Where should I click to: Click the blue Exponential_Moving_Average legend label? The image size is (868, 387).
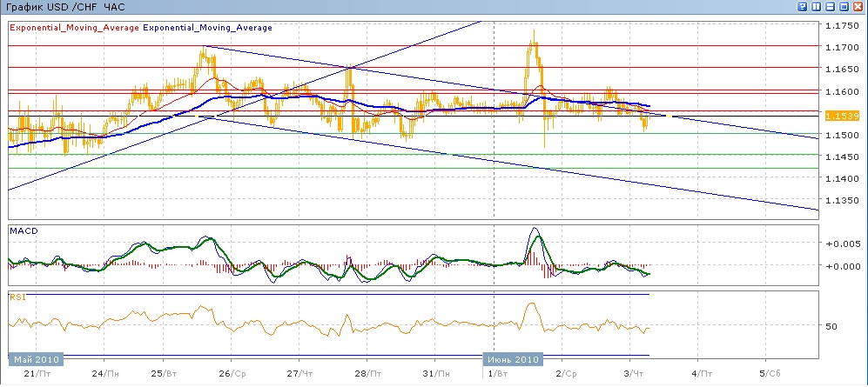[207, 28]
